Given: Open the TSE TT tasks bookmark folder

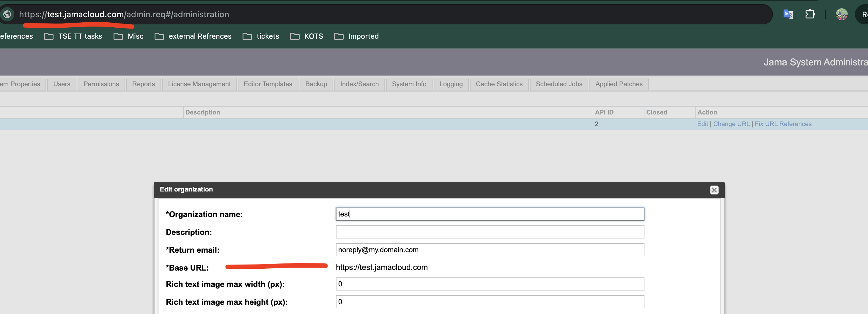Looking at the screenshot, I should (73, 36).
